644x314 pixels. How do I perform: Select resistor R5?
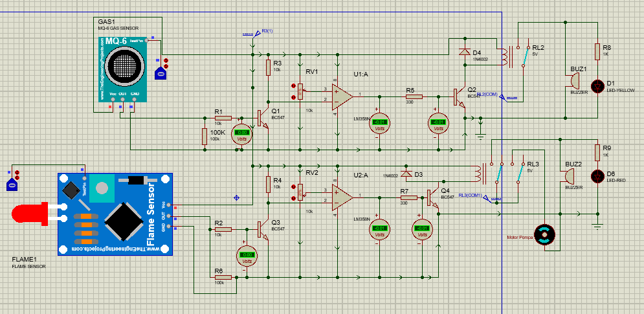coord(414,97)
